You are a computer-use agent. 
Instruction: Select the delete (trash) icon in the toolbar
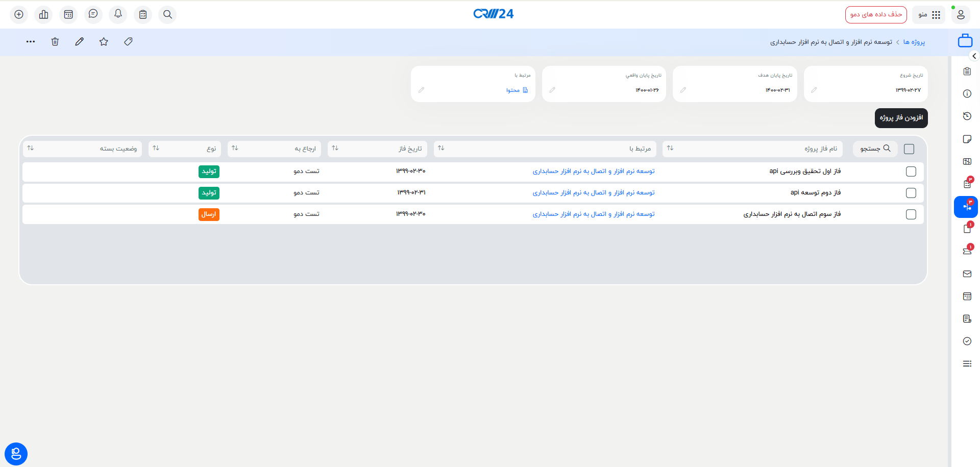point(55,41)
